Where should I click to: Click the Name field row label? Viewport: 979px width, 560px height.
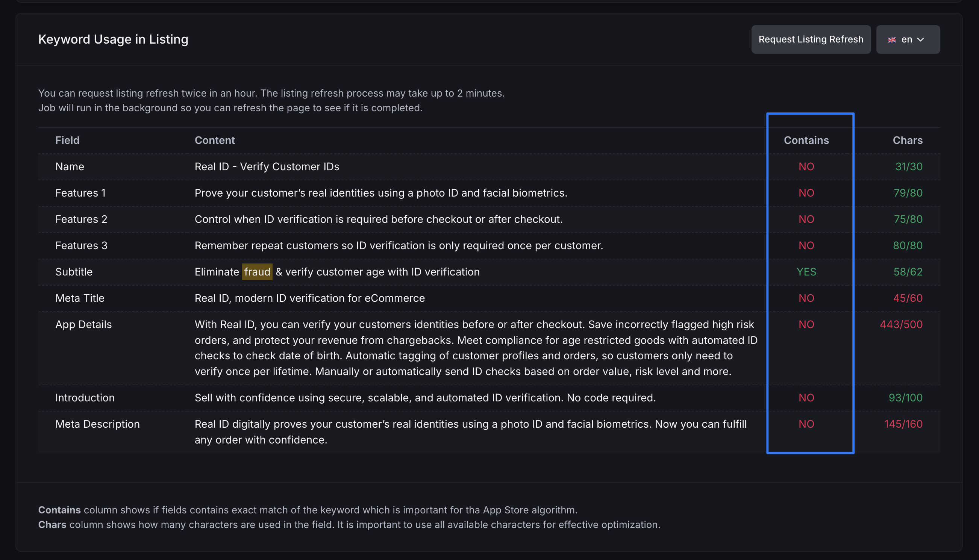tap(70, 166)
